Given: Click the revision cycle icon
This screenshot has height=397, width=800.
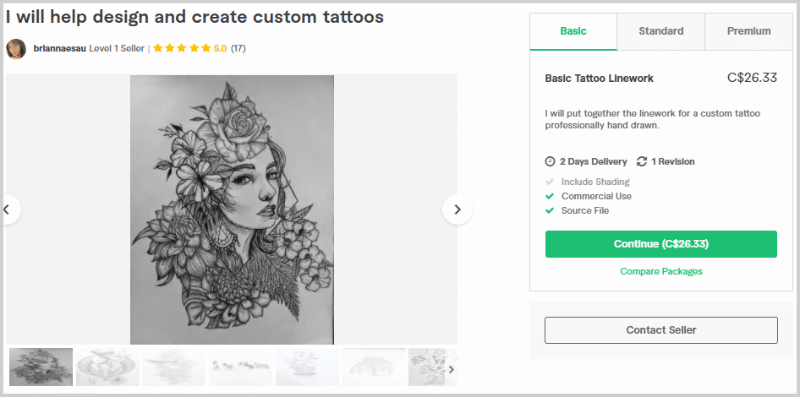Looking at the screenshot, I should (x=641, y=161).
